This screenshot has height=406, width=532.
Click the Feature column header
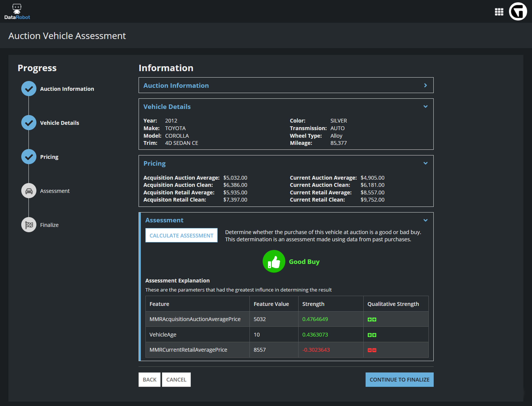tap(197, 304)
